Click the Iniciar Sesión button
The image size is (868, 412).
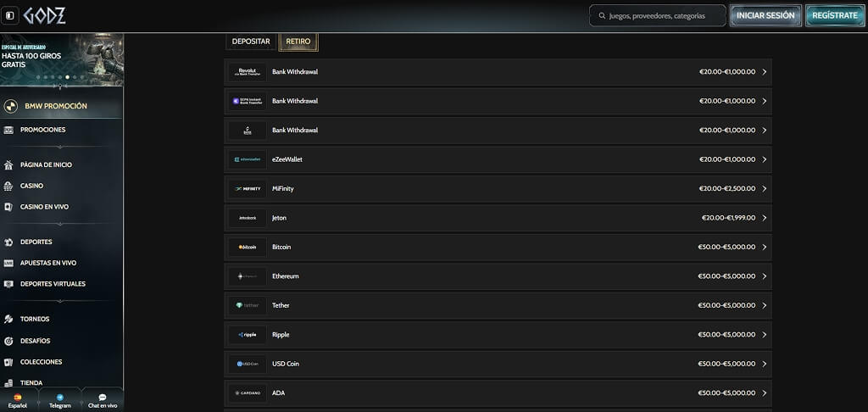coord(765,16)
